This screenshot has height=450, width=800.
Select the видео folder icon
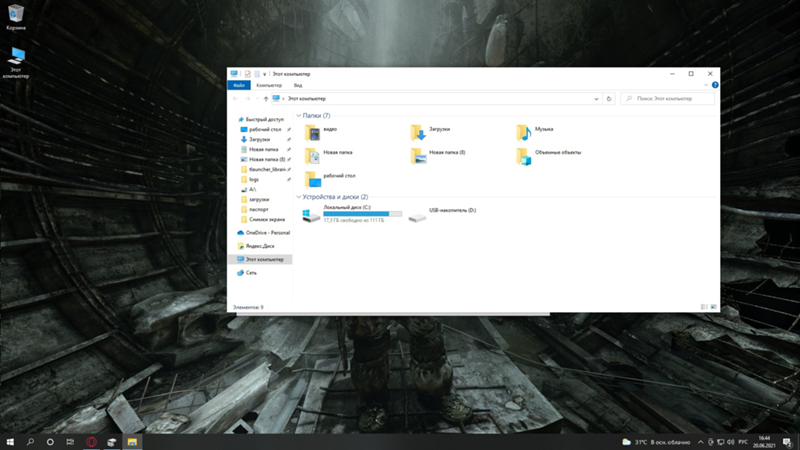[x=313, y=133]
